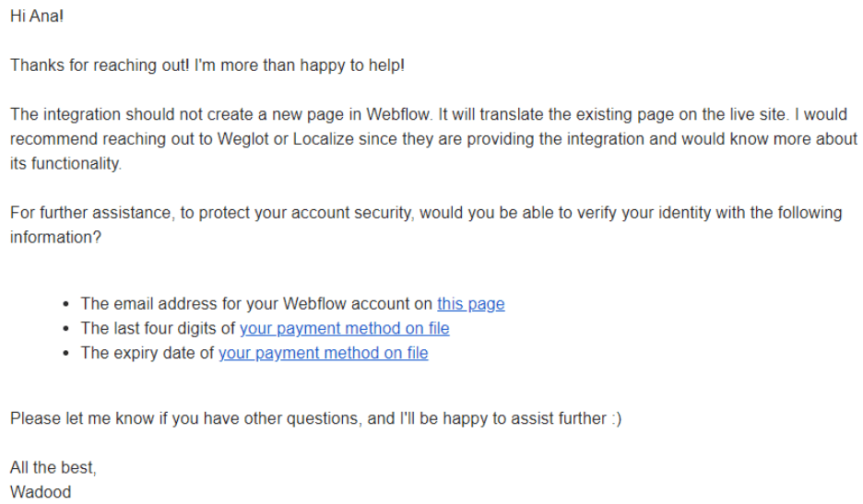This screenshot has width=863, height=504.
Task: Click the "Hi Ana!" greeting
Action: (37, 16)
